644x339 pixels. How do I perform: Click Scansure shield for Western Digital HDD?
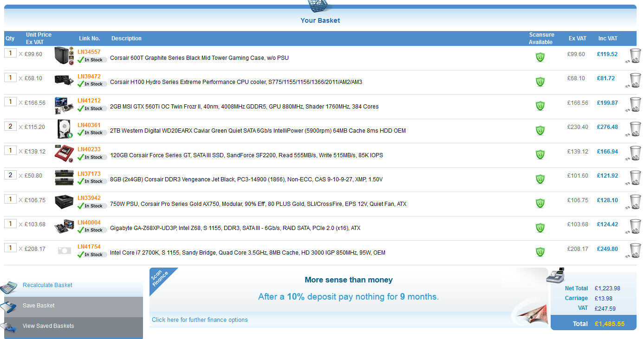(540, 130)
